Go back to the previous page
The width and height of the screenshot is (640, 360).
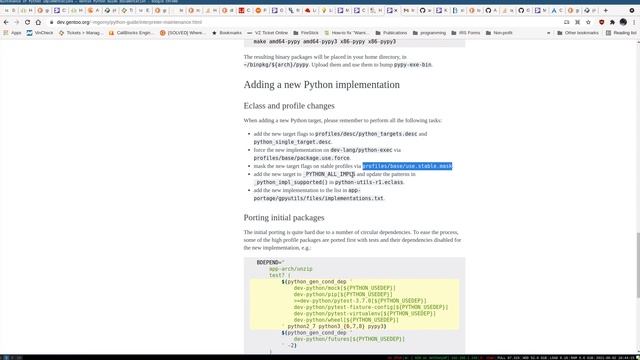[x=6, y=22]
